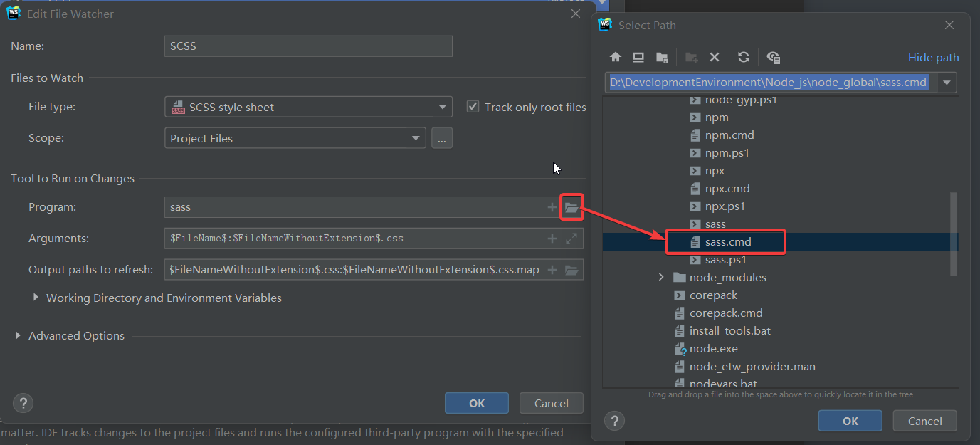980x445 pixels.
Task: Open the folder browser for the Program field
Action: (571, 206)
